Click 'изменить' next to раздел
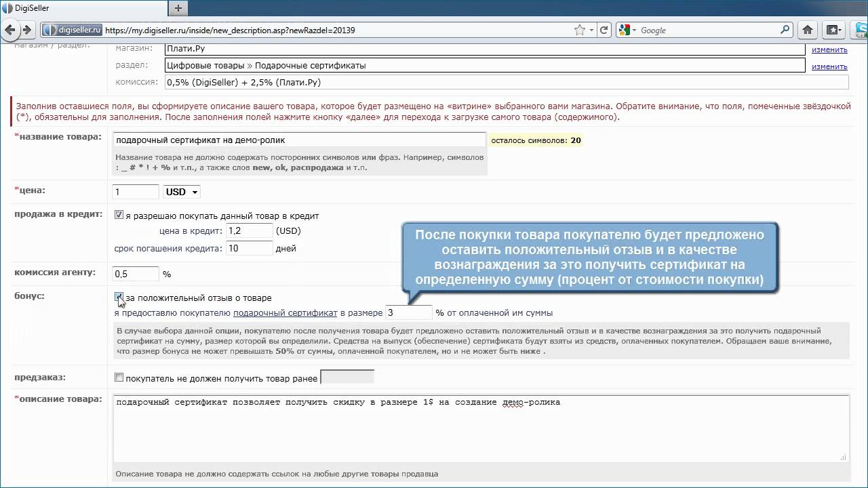This screenshot has width=868, height=488. [x=829, y=66]
